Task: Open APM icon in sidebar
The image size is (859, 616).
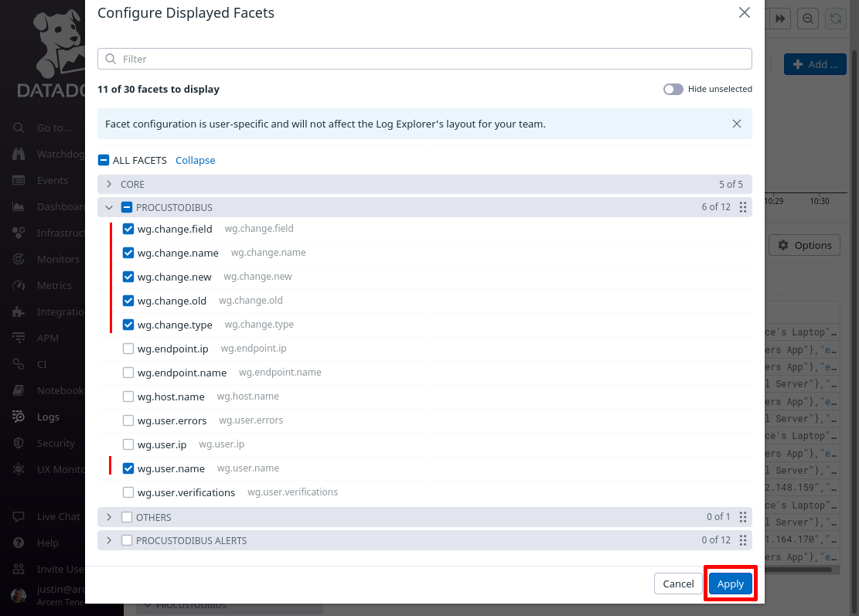Action: 19,338
